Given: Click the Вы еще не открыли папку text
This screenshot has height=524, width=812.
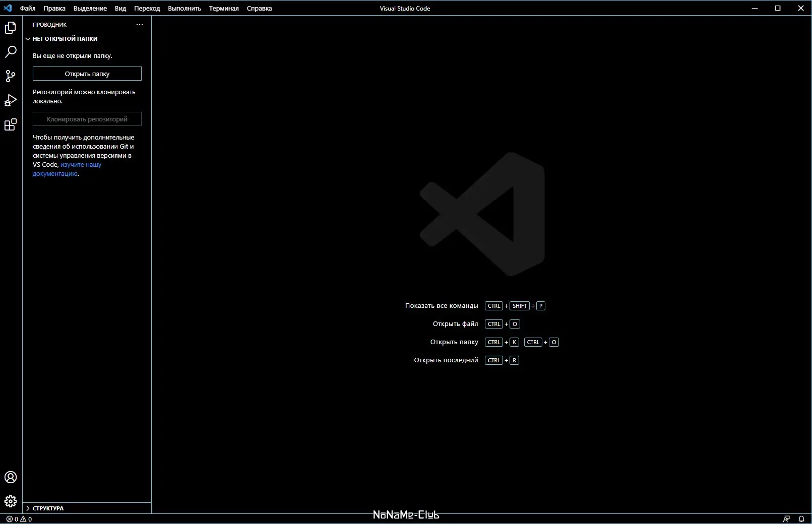Looking at the screenshot, I should point(73,56).
